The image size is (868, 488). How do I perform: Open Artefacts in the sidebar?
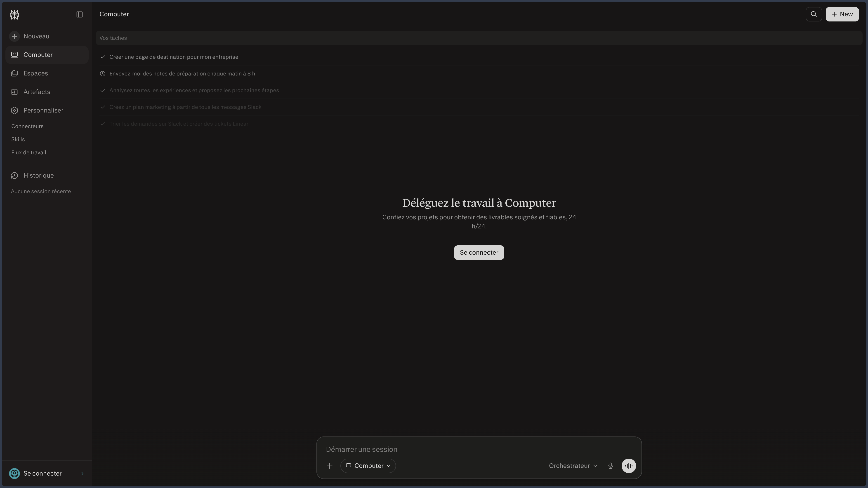tap(47, 92)
